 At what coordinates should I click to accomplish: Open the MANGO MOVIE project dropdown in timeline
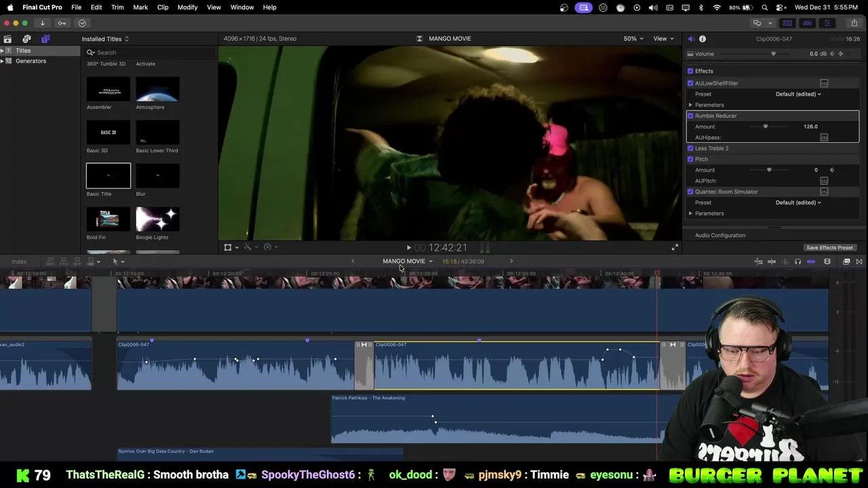point(408,261)
